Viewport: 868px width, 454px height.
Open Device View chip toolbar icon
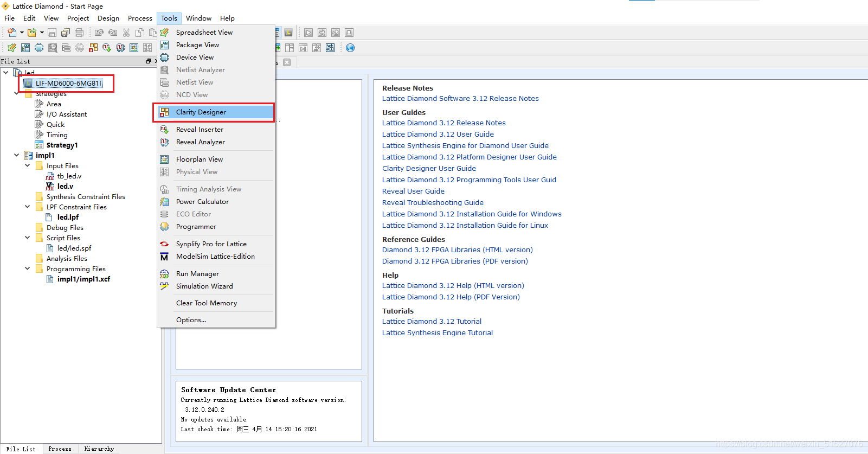click(39, 48)
